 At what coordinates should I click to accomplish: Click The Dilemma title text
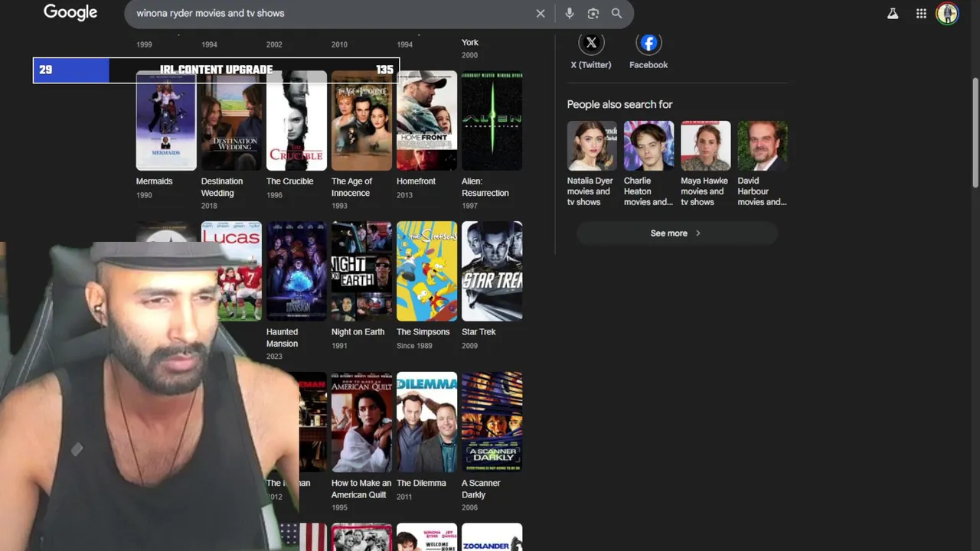pos(421,483)
